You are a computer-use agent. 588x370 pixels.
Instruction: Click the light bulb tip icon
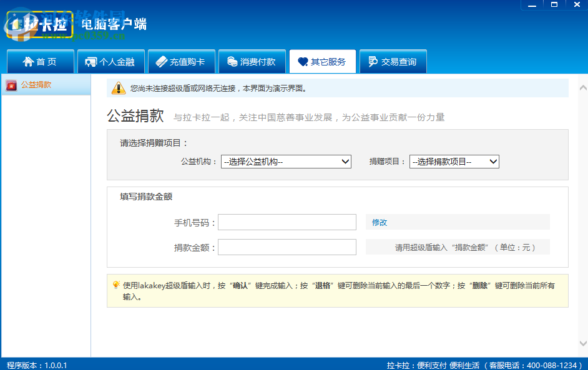[x=116, y=285]
